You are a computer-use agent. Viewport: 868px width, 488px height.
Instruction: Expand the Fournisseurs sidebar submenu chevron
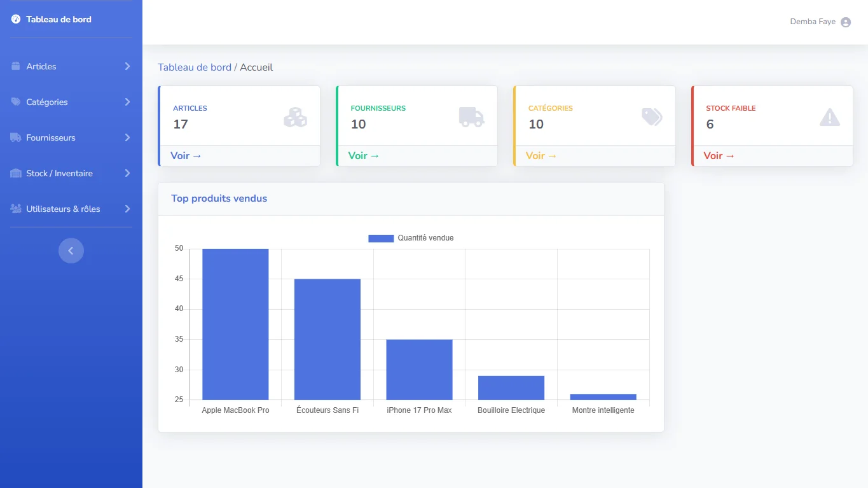click(127, 137)
